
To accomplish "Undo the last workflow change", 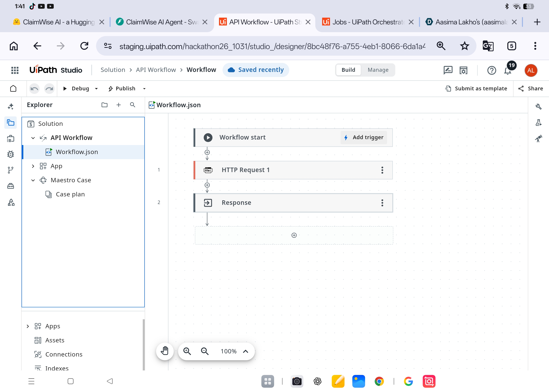I will click(x=34, y=89).
